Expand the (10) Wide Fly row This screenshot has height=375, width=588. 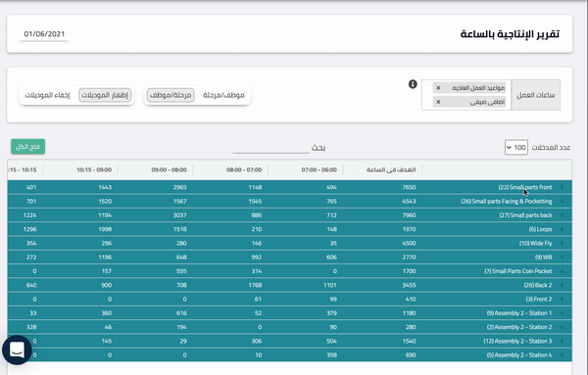[562, 243]
